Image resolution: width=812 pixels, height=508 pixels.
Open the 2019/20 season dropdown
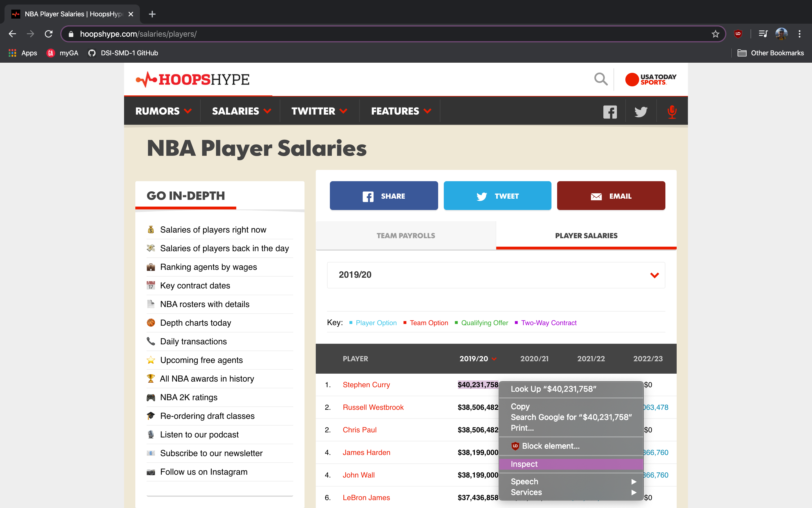496,275
